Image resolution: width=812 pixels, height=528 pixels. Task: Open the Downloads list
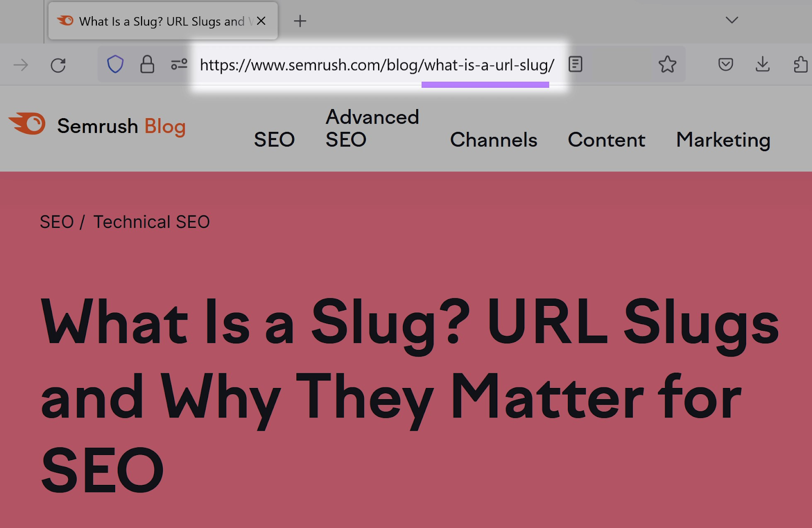pos(763,64)
